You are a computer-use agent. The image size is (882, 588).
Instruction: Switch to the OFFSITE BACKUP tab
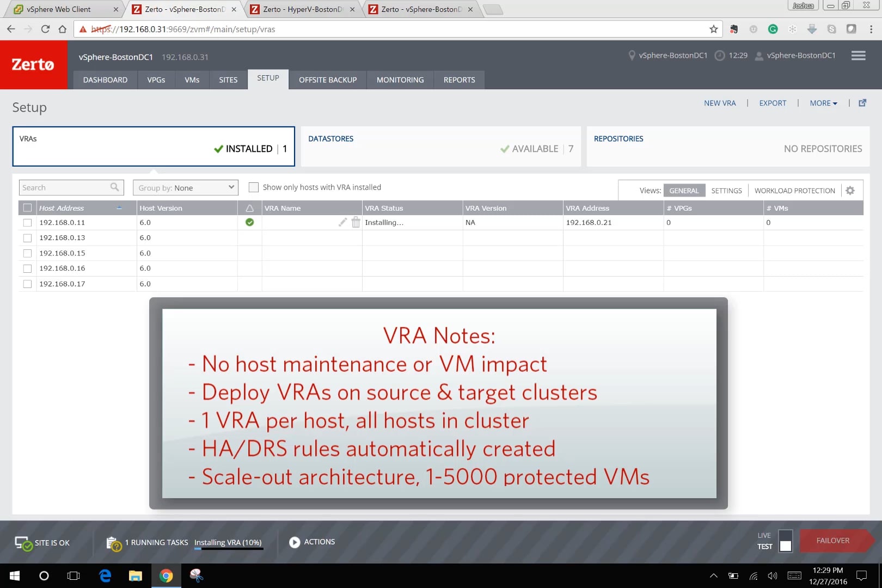[327, 79]
